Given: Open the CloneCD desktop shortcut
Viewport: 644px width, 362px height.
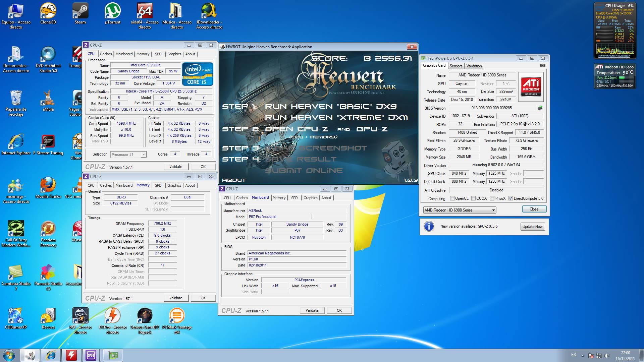Looking at the screenshot, I should click(x=48, y=14).
